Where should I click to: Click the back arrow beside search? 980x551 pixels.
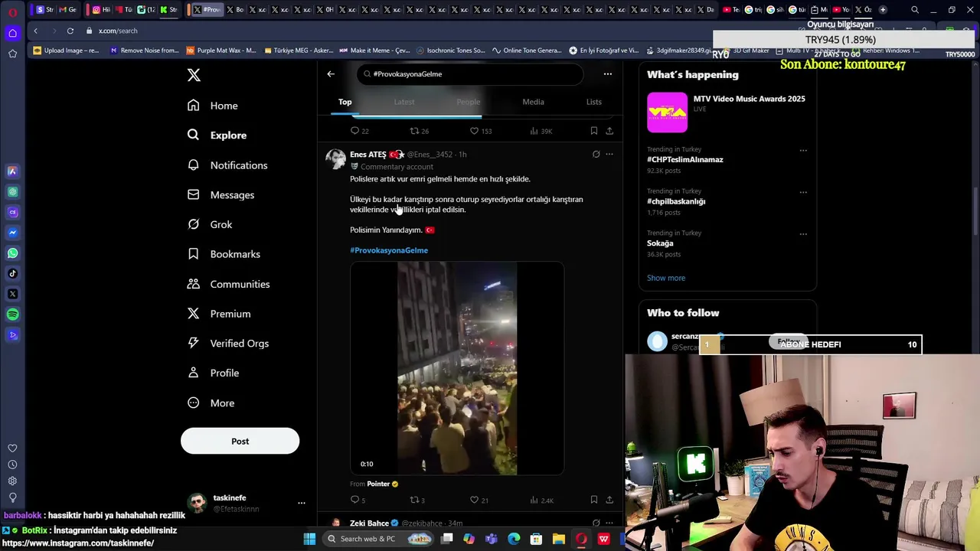point(331,74)
